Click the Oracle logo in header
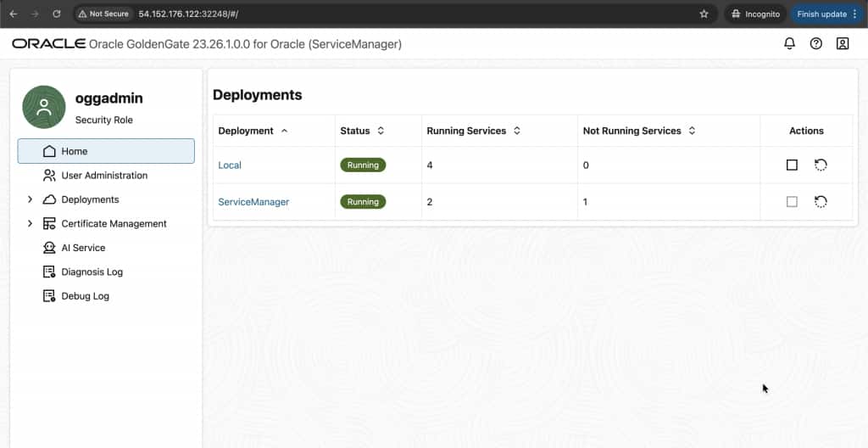The width and height of the screenshot is (868, 448). (48, 44)
